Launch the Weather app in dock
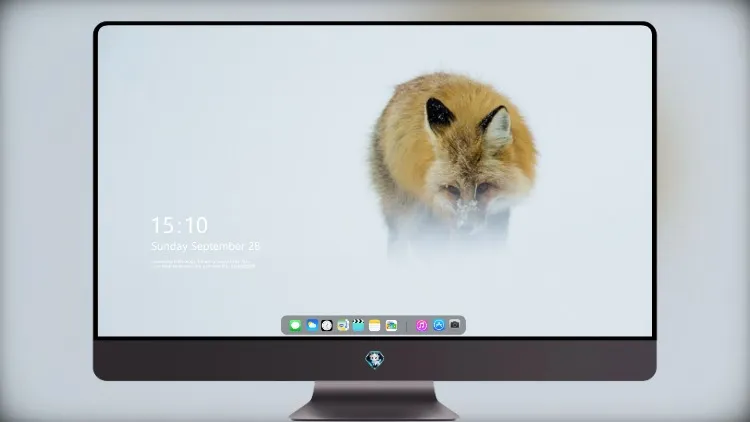Image resolution: width=750 pixels, height=422 pixels. tap(312, 325)
